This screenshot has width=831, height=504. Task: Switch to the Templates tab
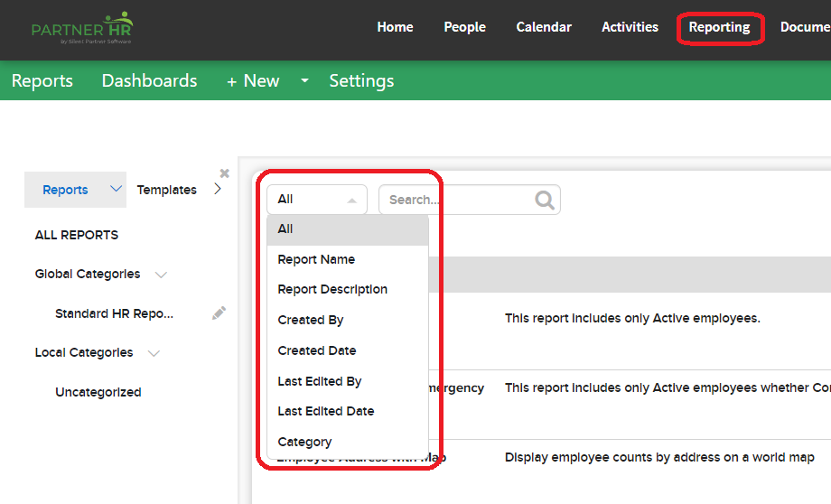(166, 190)
